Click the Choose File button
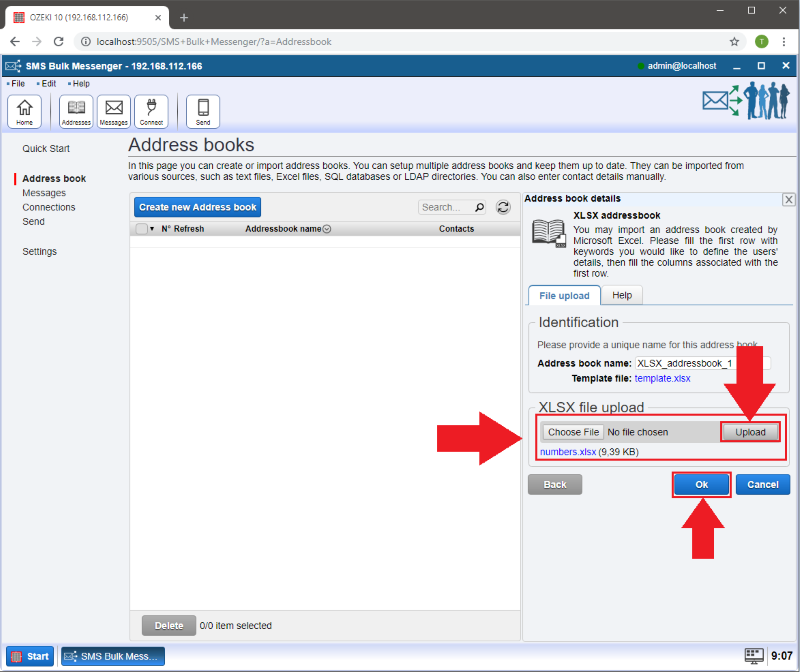This screenshot has height=672, width=800. click(x=573, y=432)
